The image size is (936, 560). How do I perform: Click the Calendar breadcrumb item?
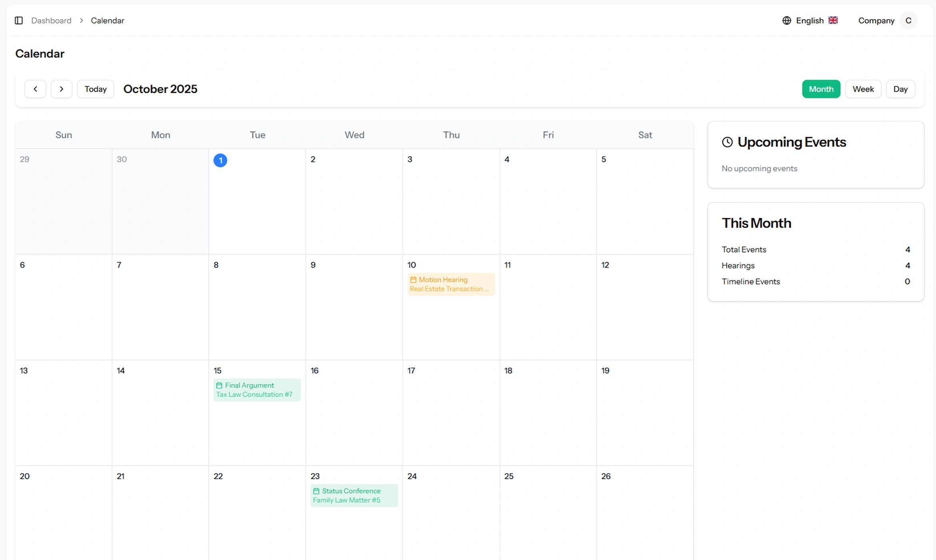107,20
